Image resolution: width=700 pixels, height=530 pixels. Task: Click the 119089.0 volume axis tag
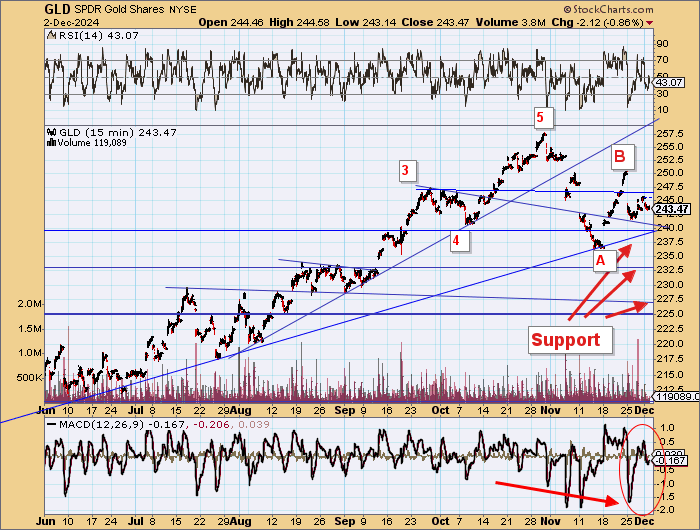click(x=676, y=396)
